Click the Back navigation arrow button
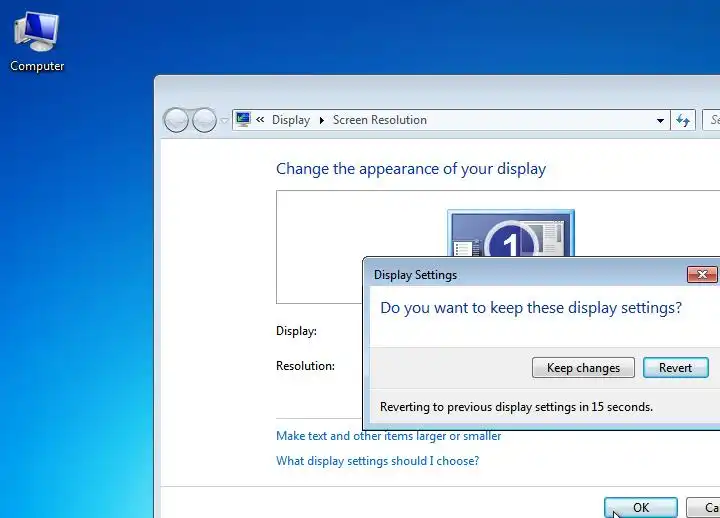The height and width of the screenshot is (518, 720). point(176,120)
